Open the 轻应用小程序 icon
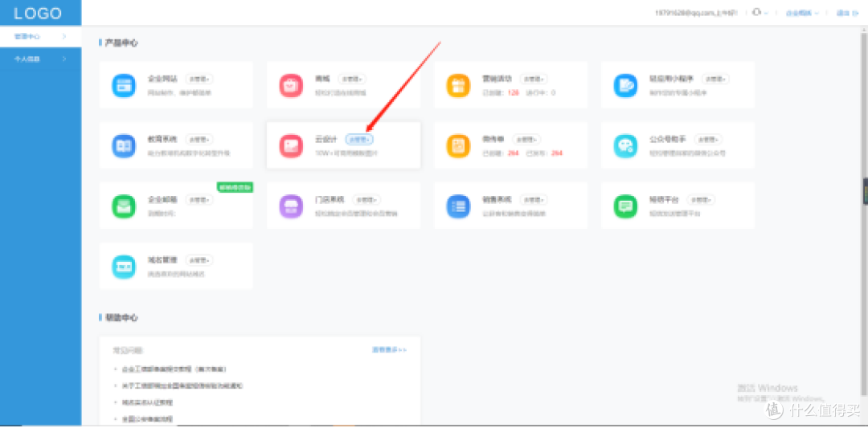Image resolution: width=868 pixels, height=428 pixels. click(625, 85)
